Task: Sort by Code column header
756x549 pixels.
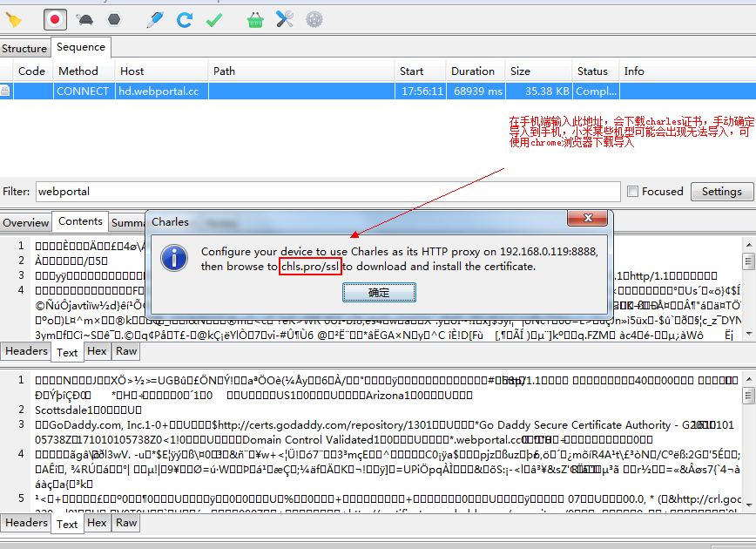Action: point(32,71)
